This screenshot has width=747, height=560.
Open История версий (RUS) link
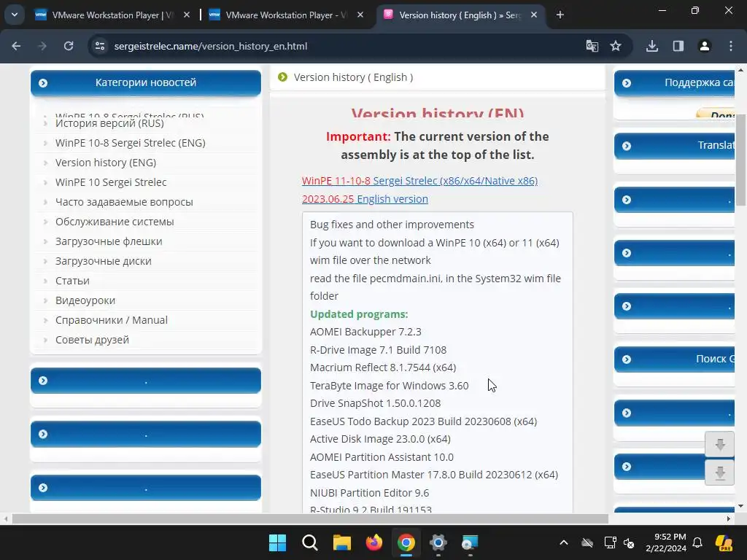tap(109, 123)
